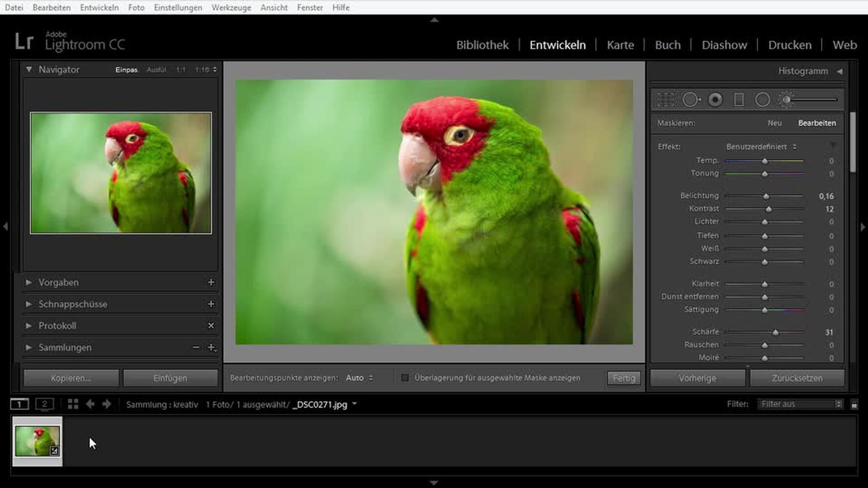Screen dimensions: 868x488
Task: Open Bearbeitungspunkte anzeigen Auto dropdown
Action: (x=359, y=378)
